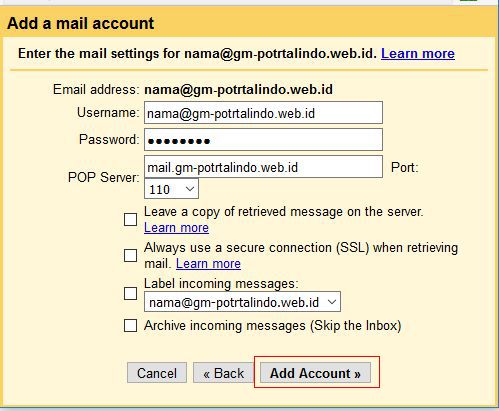Click the Cancel button

coord(157,373)
